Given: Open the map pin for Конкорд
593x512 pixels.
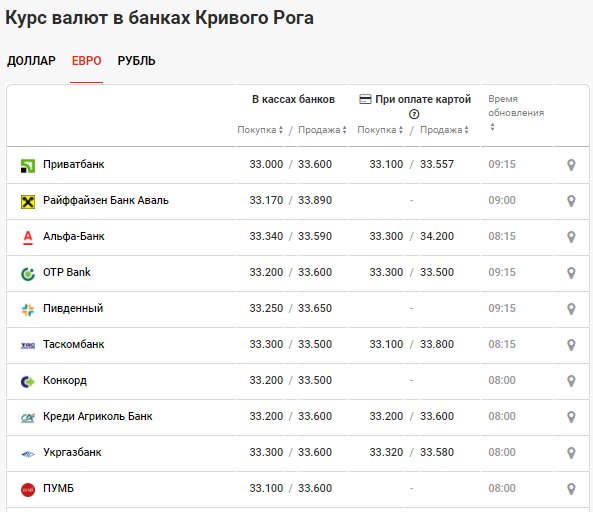Looking at the screenshot, I should [x=571, y=380].
